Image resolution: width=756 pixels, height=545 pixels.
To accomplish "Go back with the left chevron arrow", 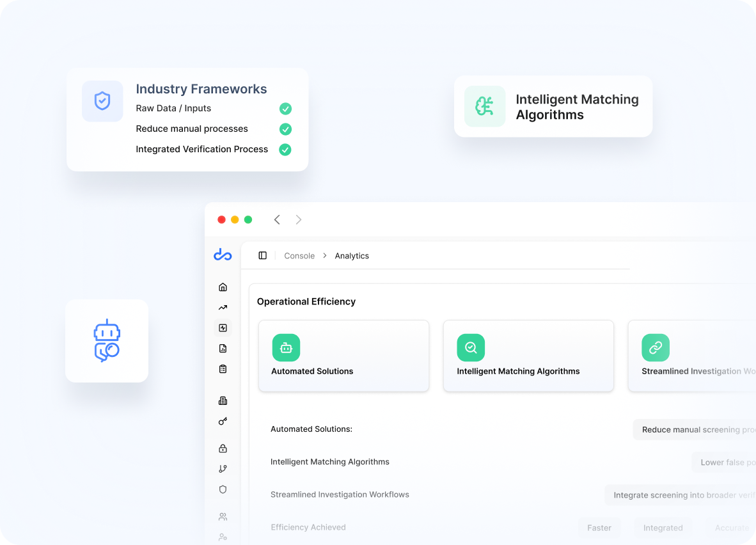I will pyautogui.click(x=277, y=220).
